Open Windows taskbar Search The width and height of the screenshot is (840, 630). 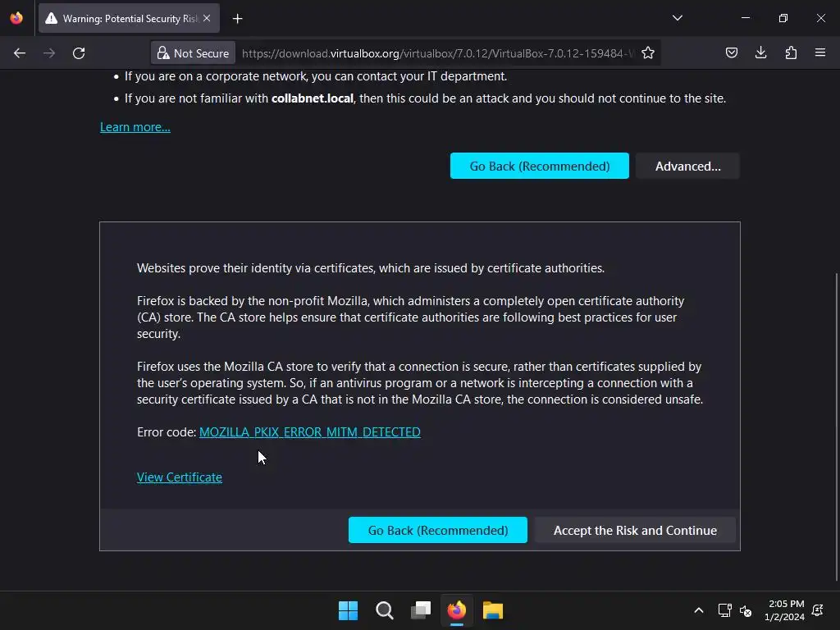coord(385,610)
